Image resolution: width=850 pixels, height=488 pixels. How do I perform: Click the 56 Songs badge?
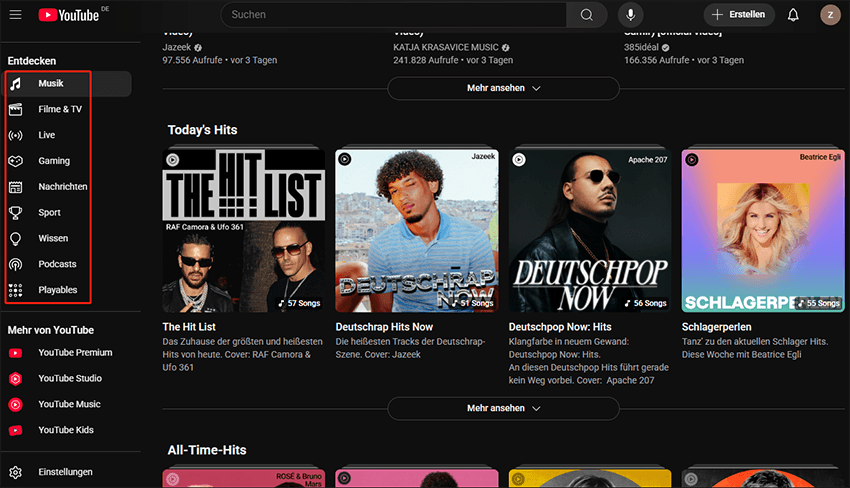coord(645,303)
